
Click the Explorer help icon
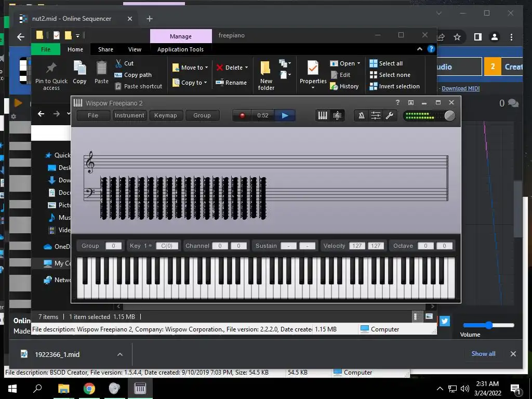pos(431,49)
